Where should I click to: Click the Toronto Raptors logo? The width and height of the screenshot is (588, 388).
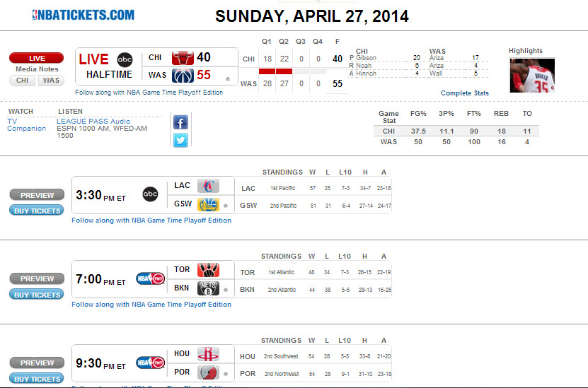coord(208,270)
